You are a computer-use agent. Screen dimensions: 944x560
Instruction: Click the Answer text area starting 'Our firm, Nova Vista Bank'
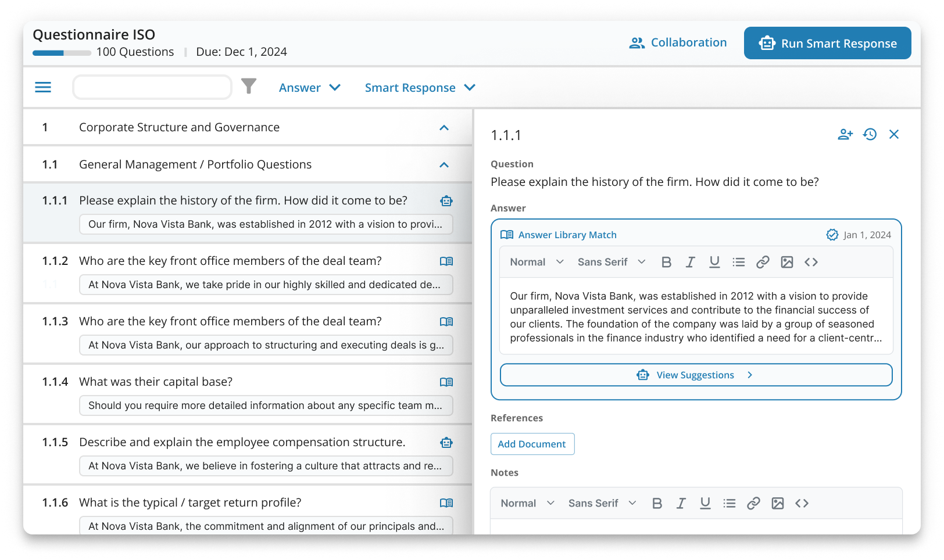point(696,317)
